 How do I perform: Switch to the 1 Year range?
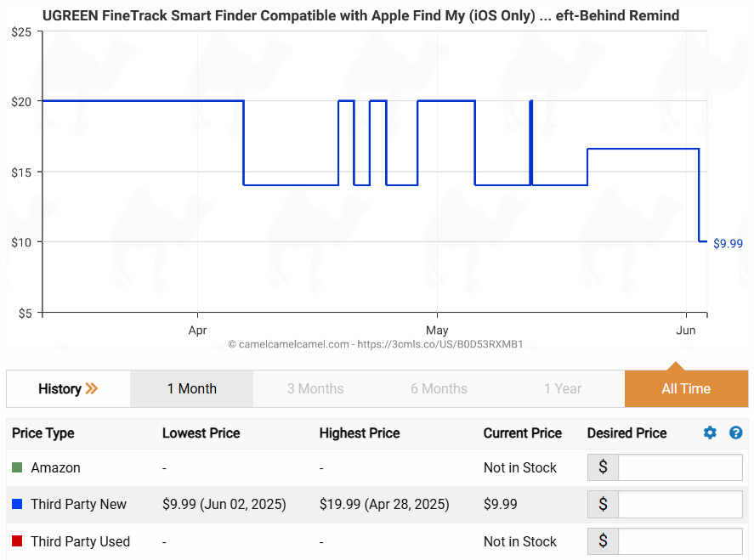pyautogui.click(x=563, y=388)
